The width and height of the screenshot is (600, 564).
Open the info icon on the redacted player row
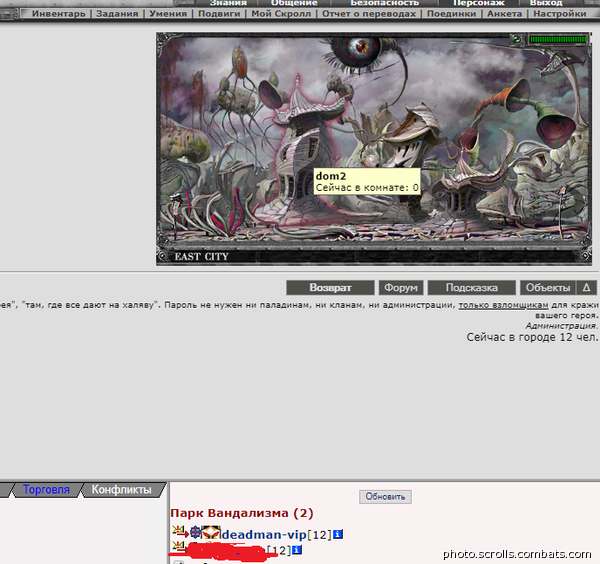[x=297, y=550]
